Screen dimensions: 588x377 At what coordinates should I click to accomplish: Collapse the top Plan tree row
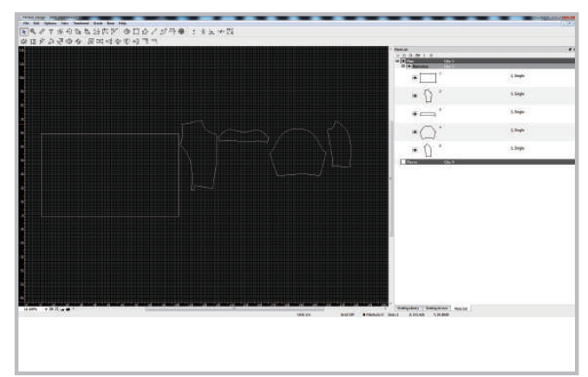click(x=397, y=61)
